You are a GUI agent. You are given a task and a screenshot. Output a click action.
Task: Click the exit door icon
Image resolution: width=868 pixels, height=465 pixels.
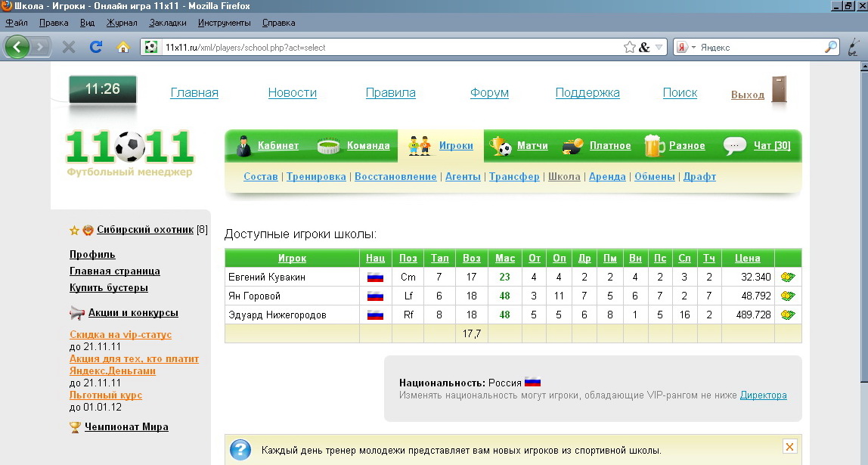click(x=779, y=90)
